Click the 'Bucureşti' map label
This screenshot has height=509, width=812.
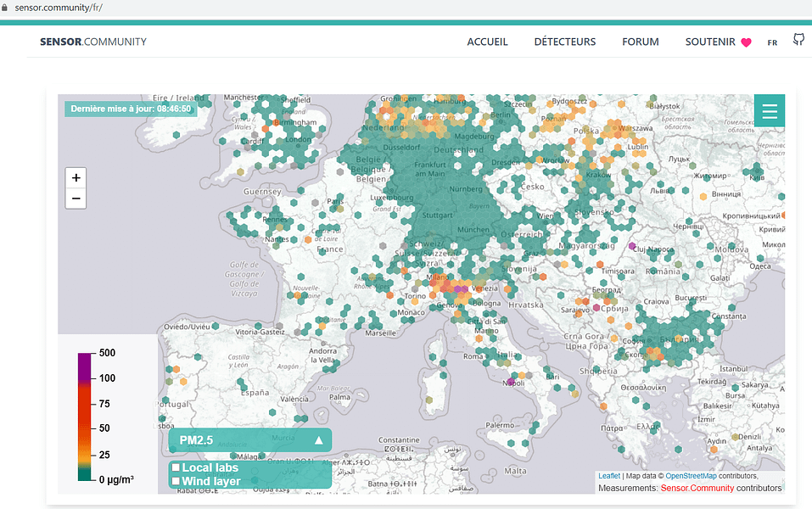[x=691, y=298]
